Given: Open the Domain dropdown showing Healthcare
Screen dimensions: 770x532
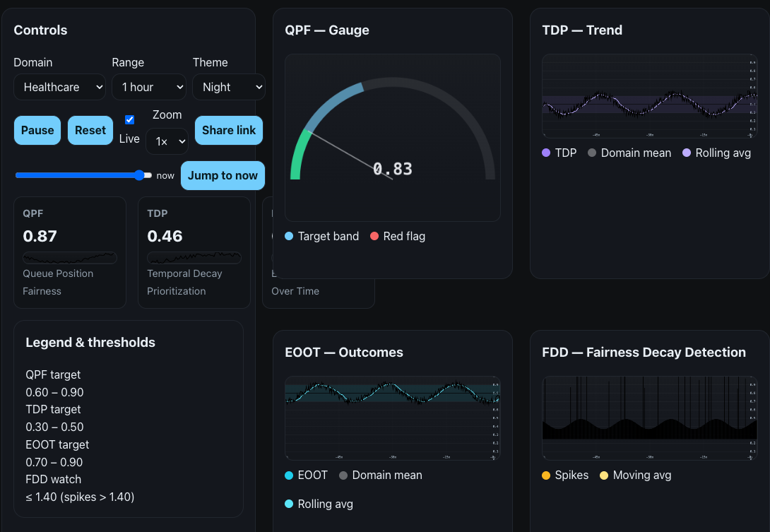Looking at the screenshot, I should pyautogui.click(x=59, y=87).
